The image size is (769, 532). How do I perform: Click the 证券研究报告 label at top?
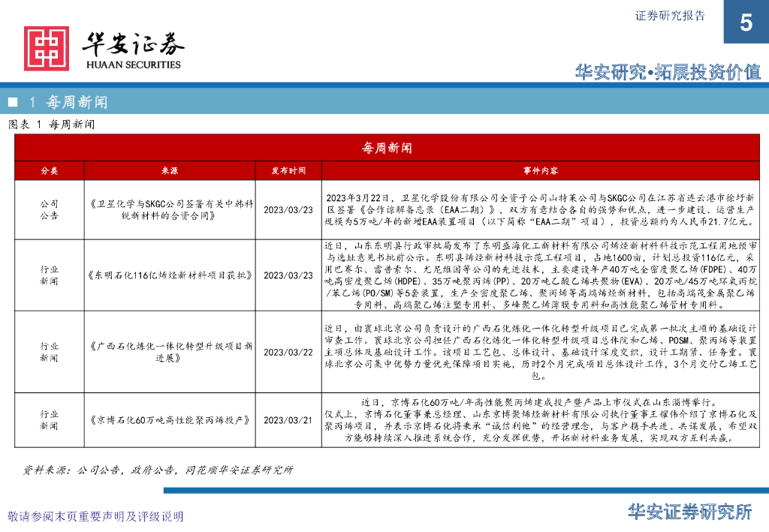tap(670, 16)
